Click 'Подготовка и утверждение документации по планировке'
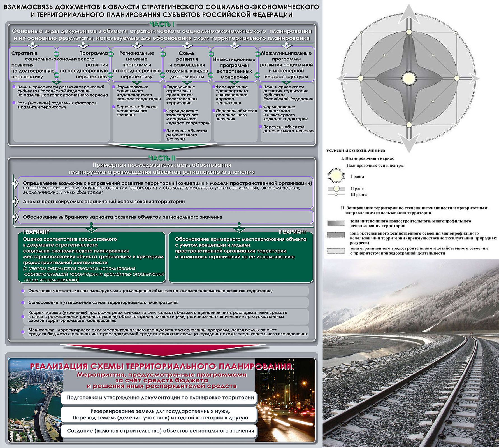Image resolution: width=499 pixels, height=448 pixels. tap(159, 398)
